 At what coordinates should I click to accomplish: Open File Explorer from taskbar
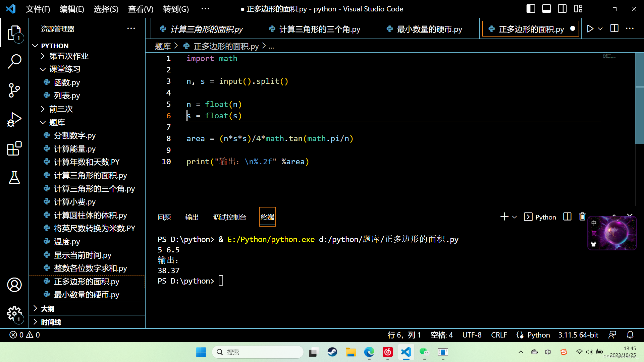[x=351, y=352]
